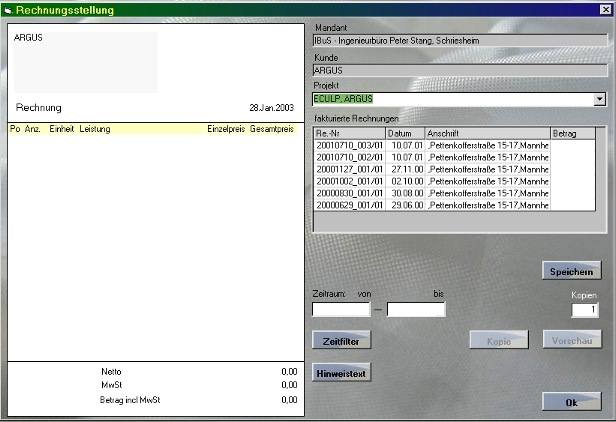Click the Rechnungsstellung title bar icon
This screenshot has height=422, width=616.
[x=8, y=10]
